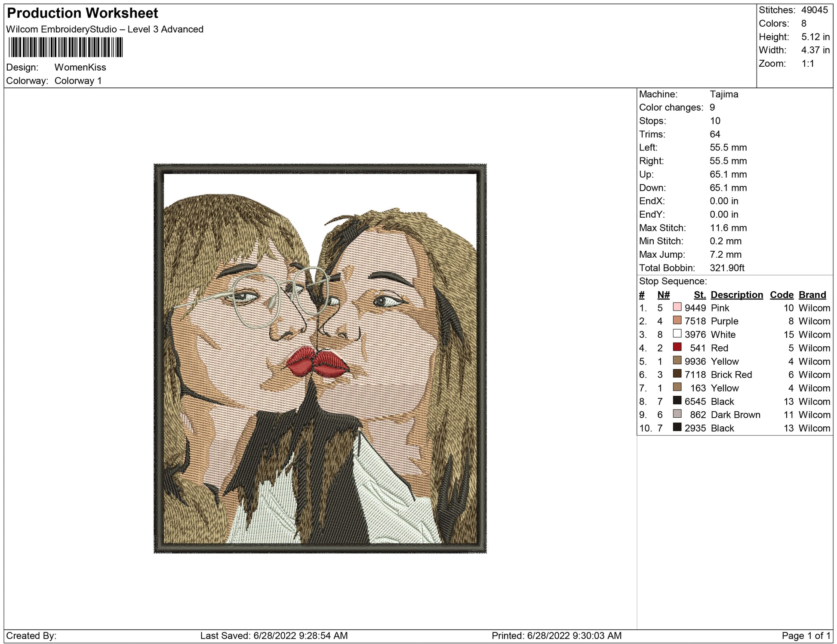Click the Pink color swatch in row 1
837x644 pixels.
[x=677, y=307]
